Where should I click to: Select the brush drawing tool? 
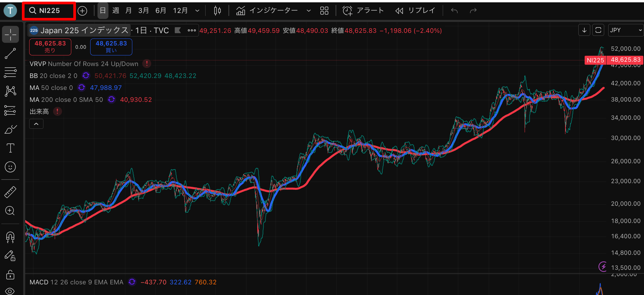pyautogui.click(x=10, y=129)
